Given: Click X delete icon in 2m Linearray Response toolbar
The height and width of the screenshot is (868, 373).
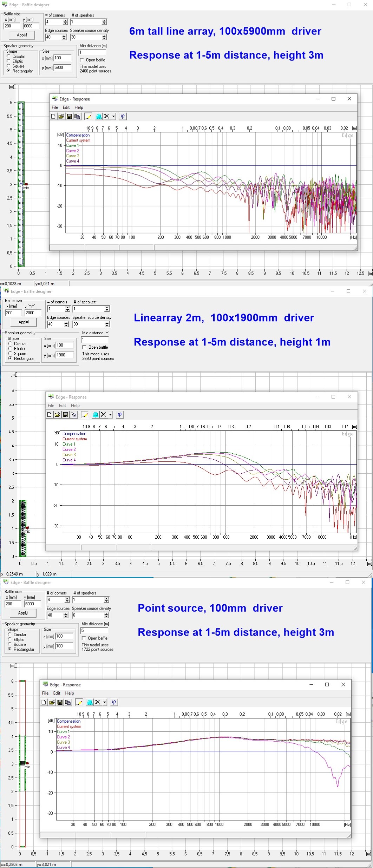Looking at the screenshot, I should pyautogui.click(x=103, y=414).
